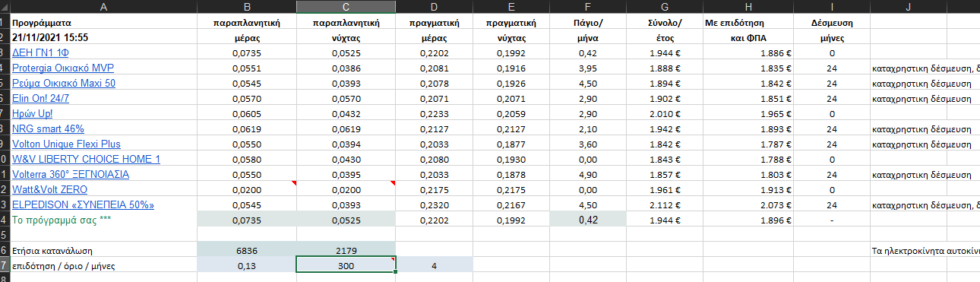
Task: Select the column A header
Action: pyautogui.click(x=103, y=7)
